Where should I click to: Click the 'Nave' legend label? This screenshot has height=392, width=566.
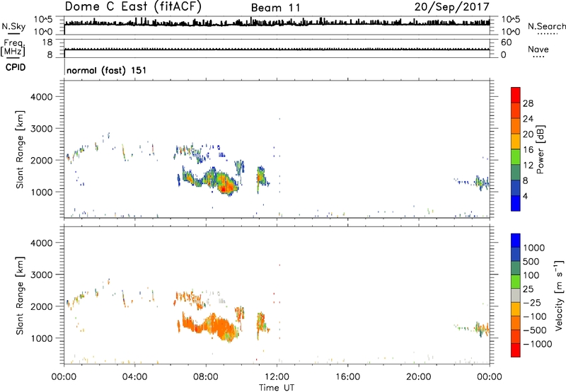coord(538,50)
